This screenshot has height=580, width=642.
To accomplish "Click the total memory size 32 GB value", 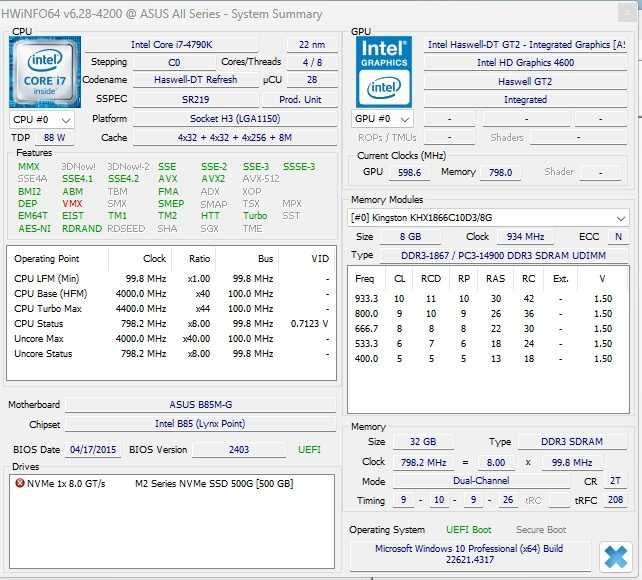I will pos(423,442).
